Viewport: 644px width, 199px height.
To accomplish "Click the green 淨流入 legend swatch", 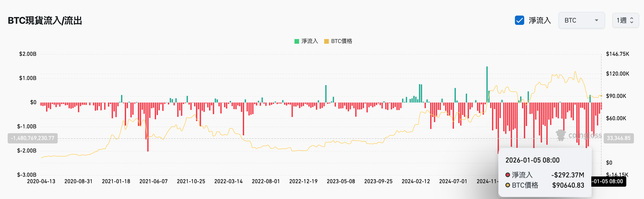I will [x=297, y=41].
